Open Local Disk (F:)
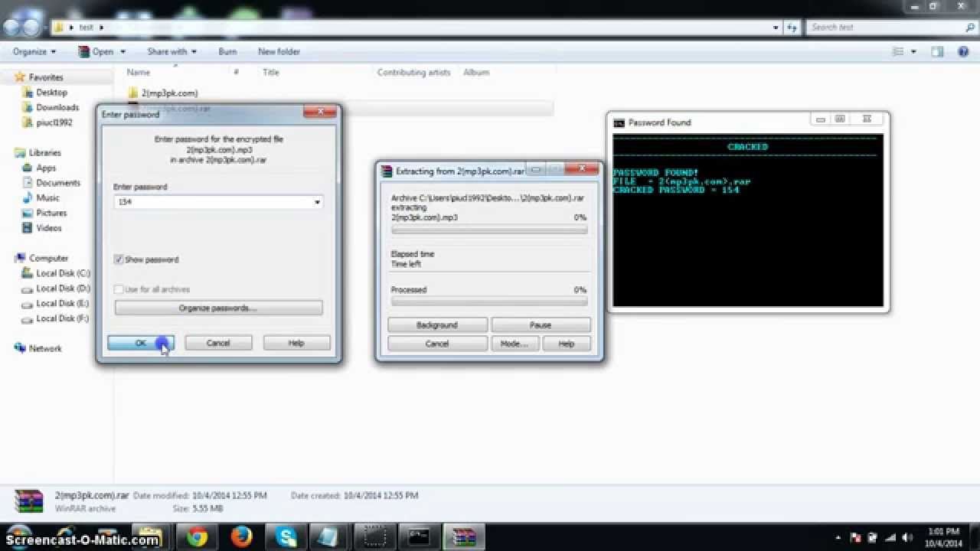 [x=63, y=318]
